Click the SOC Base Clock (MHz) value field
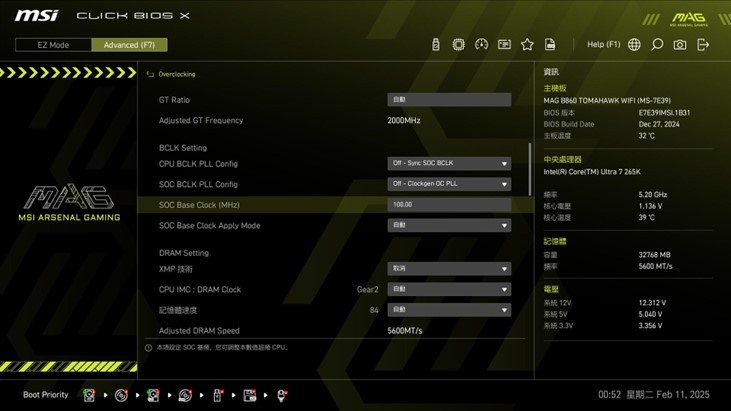This screenshot has width=731, height=411. pos(449,205)
